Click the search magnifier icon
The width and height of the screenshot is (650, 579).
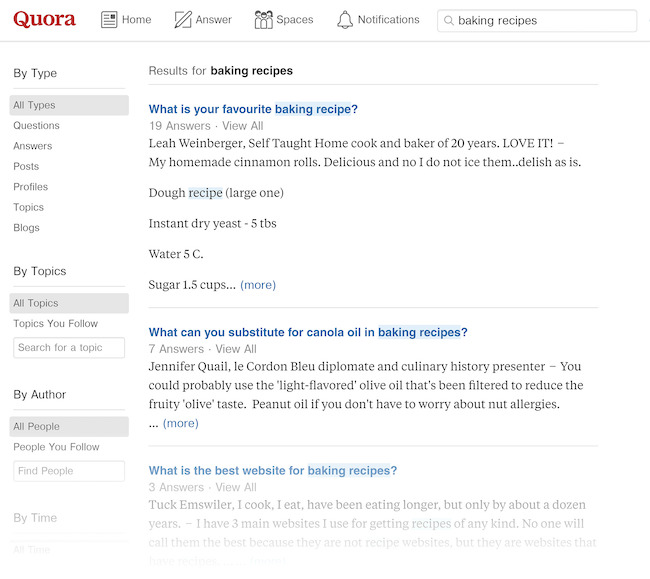click(x=449, y=21)
